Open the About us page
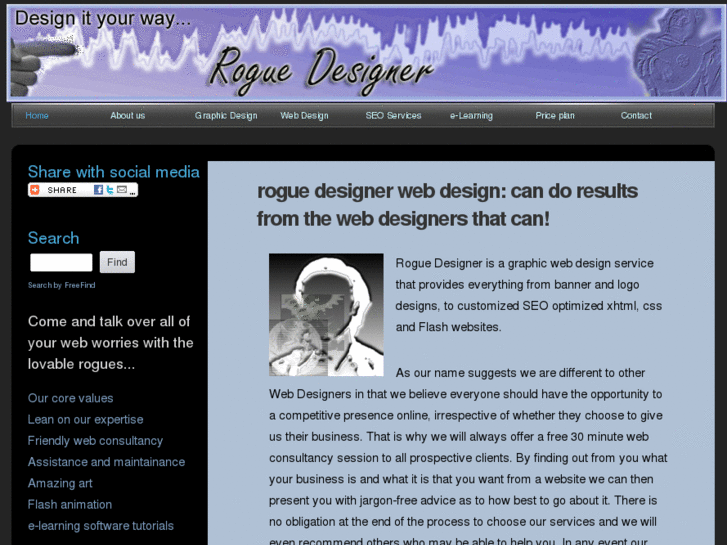 pos(128,115)
